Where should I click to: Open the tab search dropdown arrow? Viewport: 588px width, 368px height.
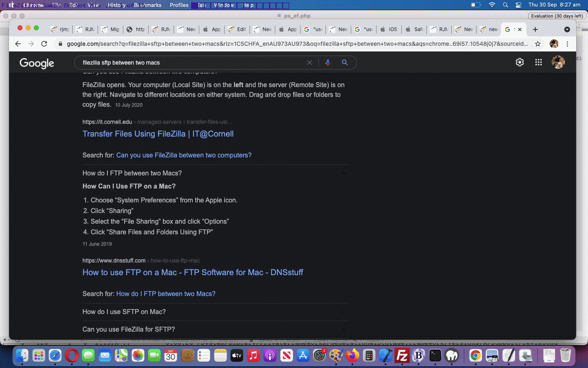pos(567,29)
